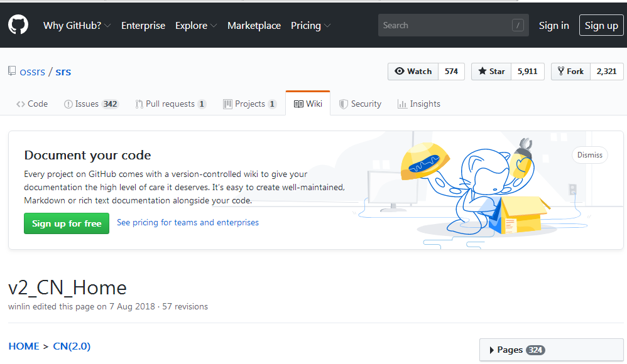
Task: Click the green Sign up for free button
Action: [x=67, y=223]
